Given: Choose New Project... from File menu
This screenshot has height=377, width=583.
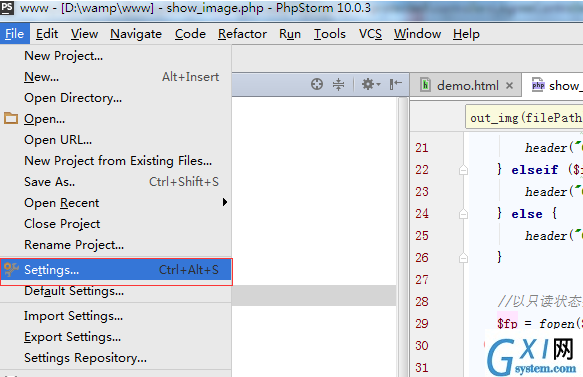Looking at the screenshot, I should [x=116, y=56].
